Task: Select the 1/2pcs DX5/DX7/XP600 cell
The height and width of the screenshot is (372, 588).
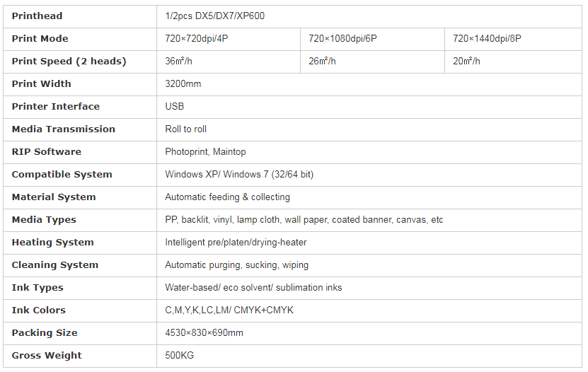Action: 369,16
